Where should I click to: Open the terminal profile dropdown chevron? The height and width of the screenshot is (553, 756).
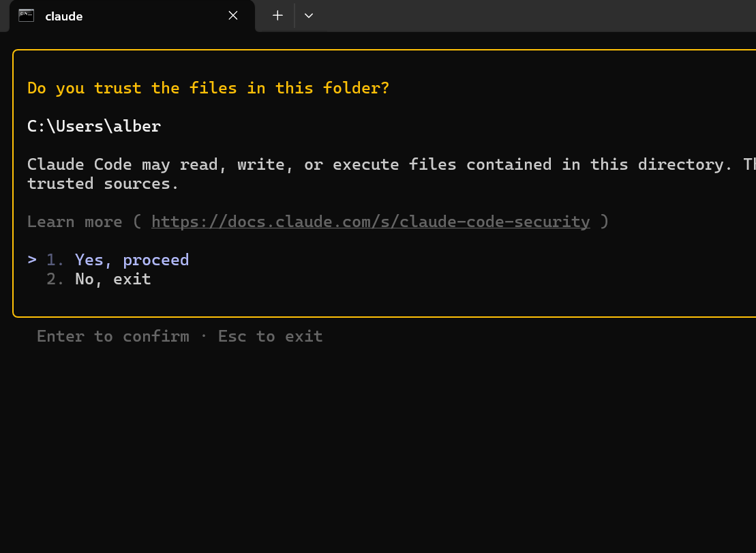coord(309,15)
